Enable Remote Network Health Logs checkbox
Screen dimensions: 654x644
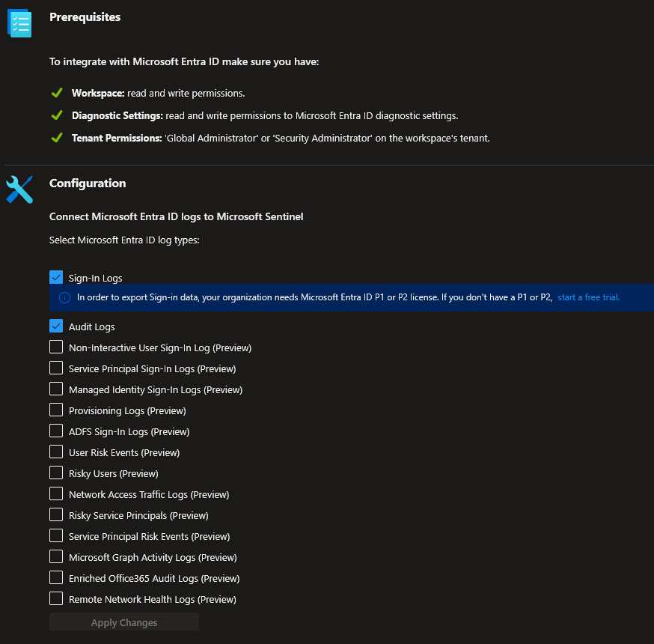click(56, 598)
